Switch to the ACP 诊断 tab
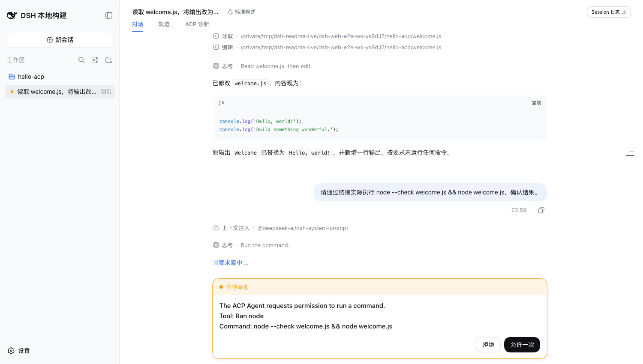Image resolution: width=643 pixels, height=364 pixels. point(197,24)
